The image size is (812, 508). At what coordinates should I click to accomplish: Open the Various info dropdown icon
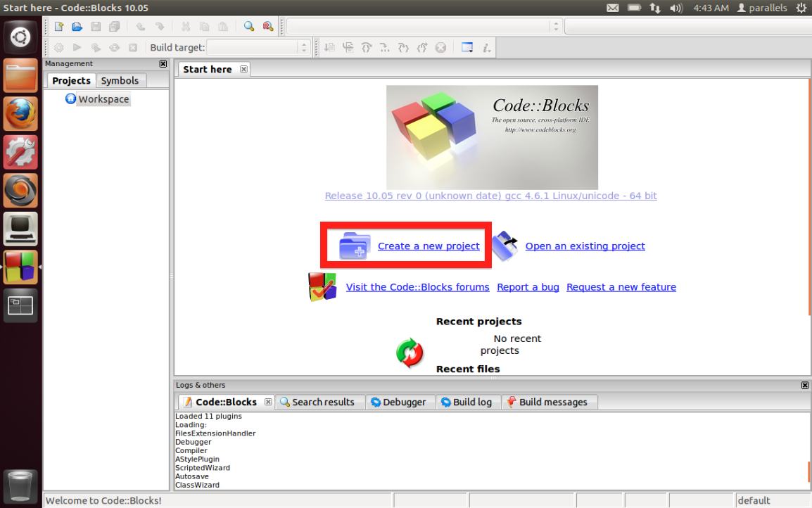[x=486, y=48]
